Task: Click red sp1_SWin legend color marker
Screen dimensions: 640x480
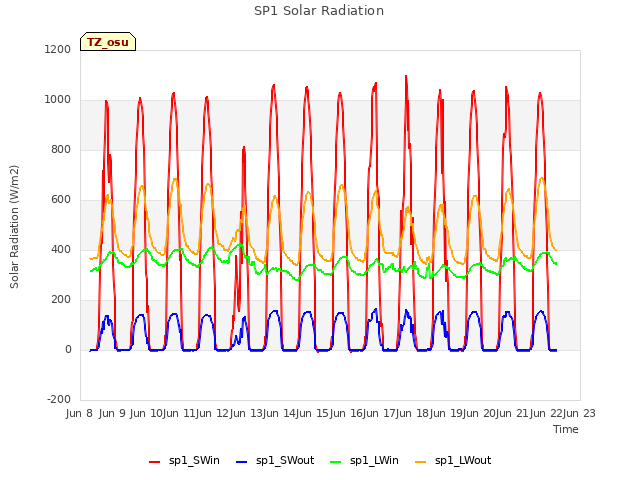Action: click(x=155, y=462)
